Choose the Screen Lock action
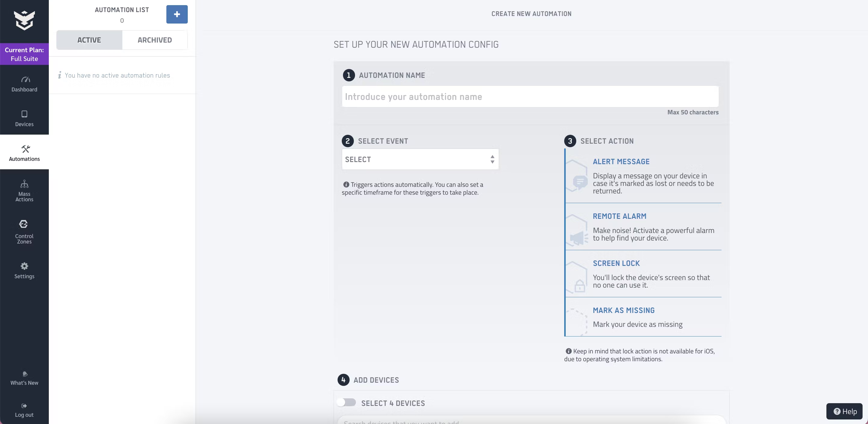 click(x=643, y=273)
